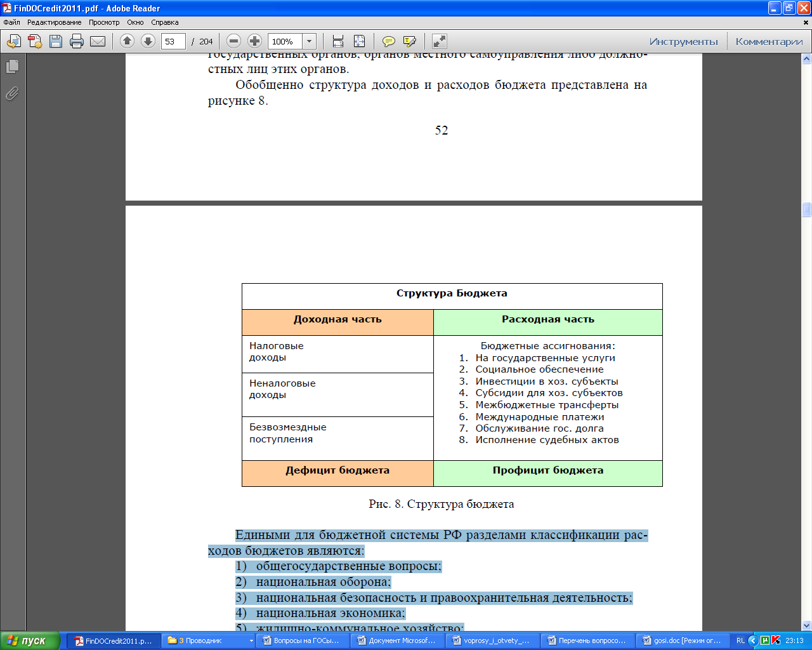Click the пуск Start button
The height and width of the screenshot is (650, 812).
tap(30, 640)
